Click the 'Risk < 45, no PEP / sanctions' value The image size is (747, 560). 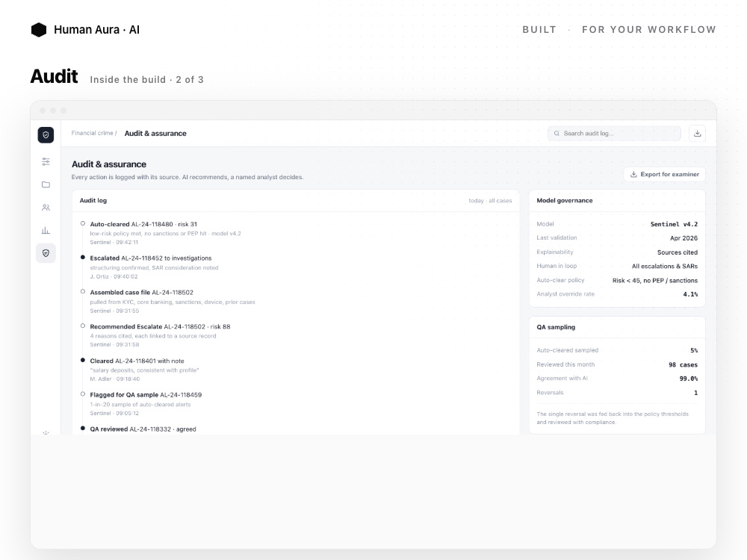(655, 281)
